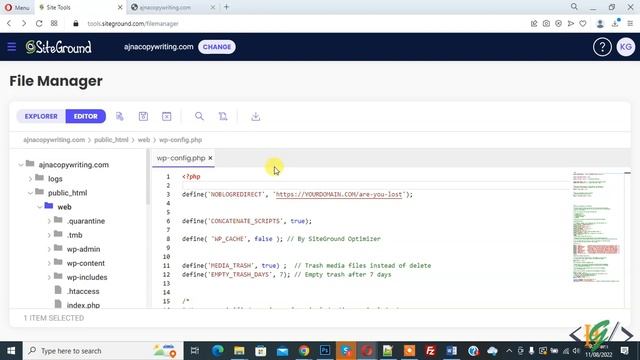Screen dimensions: 640x360
Task: Open FileZilla from the taskbar
Action: [x=430, y=351]
